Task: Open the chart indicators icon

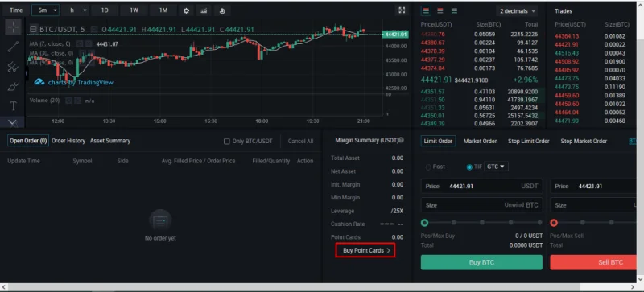Action: click(204, 10)
